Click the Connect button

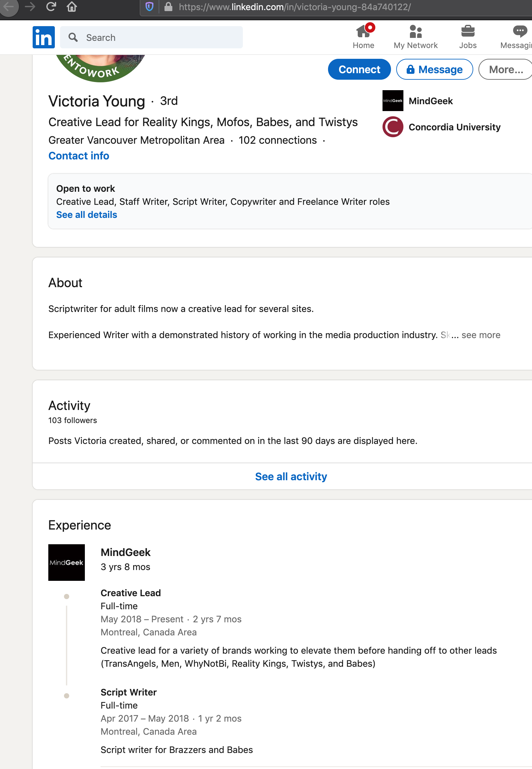[x=359, y=69]
